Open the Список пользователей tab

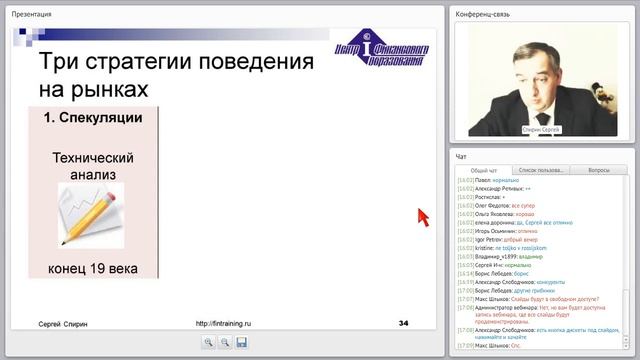540,170
